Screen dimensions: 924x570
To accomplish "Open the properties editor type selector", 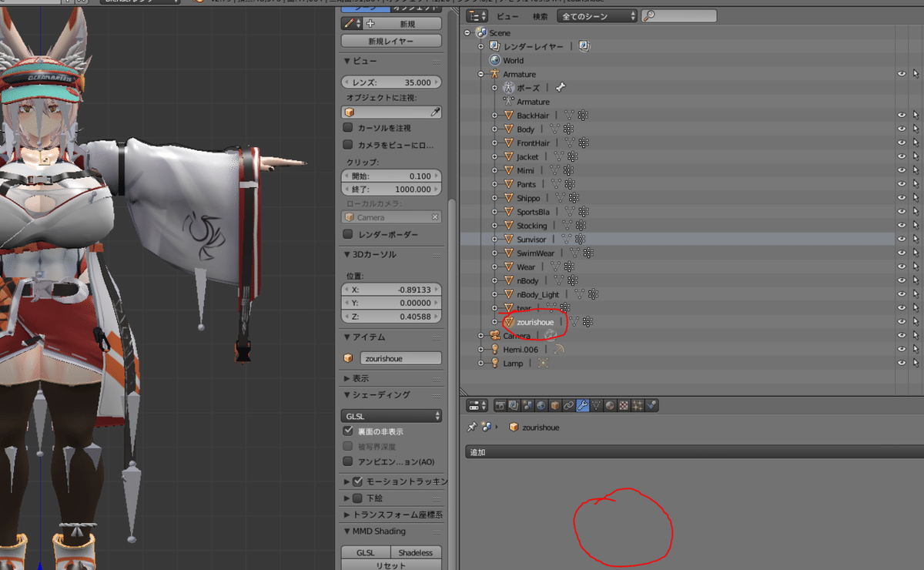I will [x=477, y=405].
